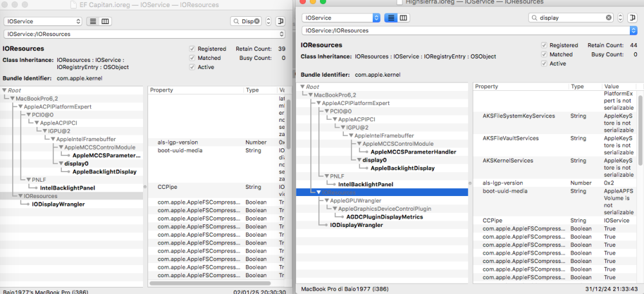
Task: Select CCPipe row in High Sierra window
Action: [555, 220]
